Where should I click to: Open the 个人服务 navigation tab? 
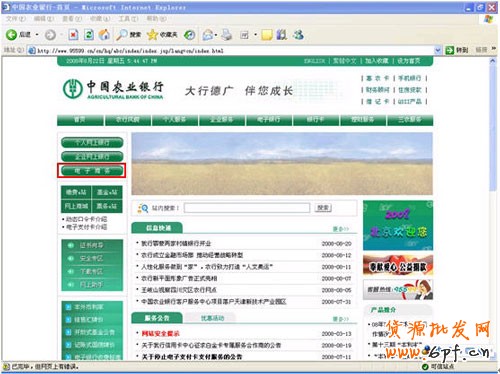coord(175,120)
